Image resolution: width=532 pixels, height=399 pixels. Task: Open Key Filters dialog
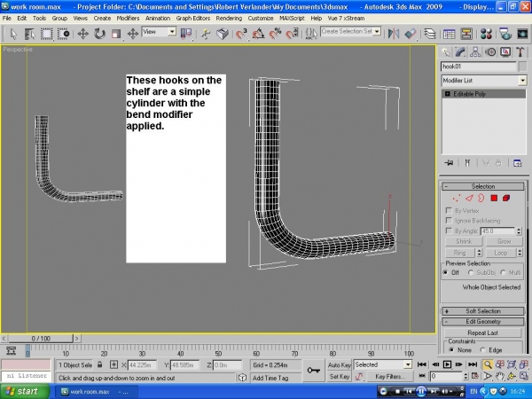point(390,377)
